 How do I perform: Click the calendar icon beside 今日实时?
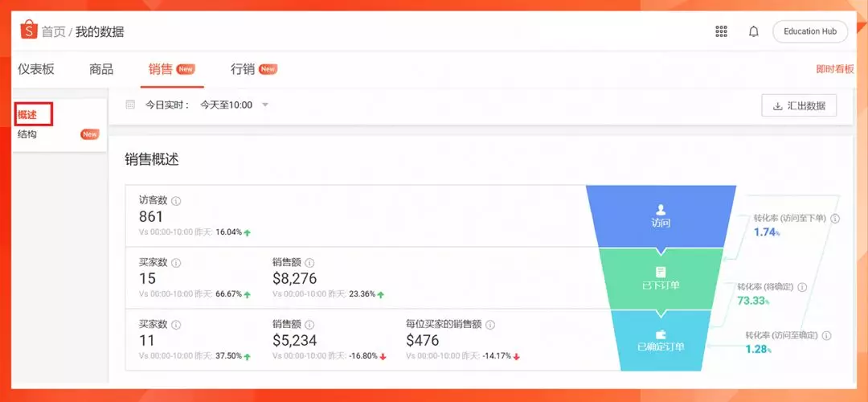pyautogui.click(x=130, y=105)
